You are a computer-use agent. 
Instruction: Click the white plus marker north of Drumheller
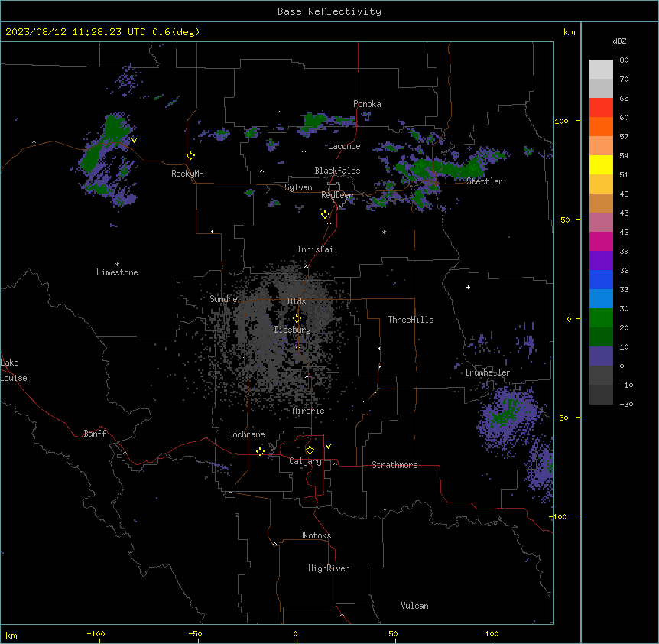[x=468, y=287]
